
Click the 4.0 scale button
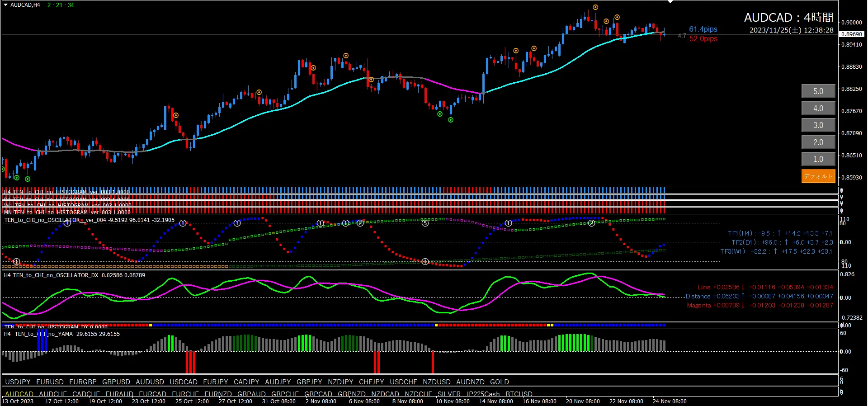point(818,109)
